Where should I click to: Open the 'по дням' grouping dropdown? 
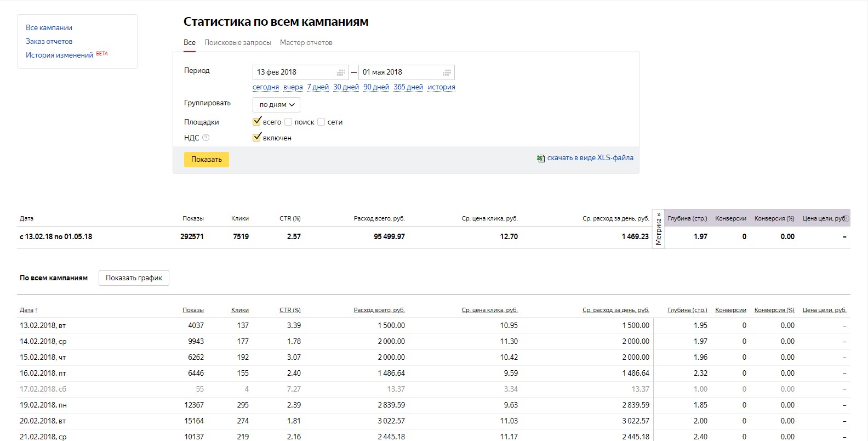[x=276, y=104]
